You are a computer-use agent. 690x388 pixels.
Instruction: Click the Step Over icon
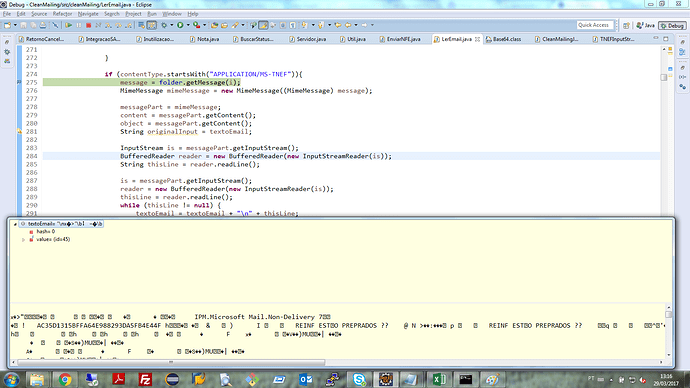tap(118, 25)
